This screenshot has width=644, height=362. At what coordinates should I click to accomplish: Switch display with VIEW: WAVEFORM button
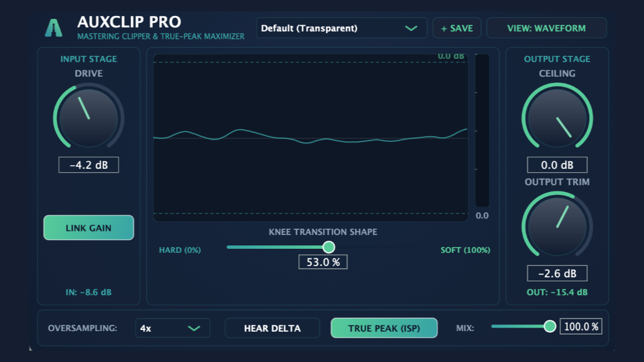pos(546,28)
